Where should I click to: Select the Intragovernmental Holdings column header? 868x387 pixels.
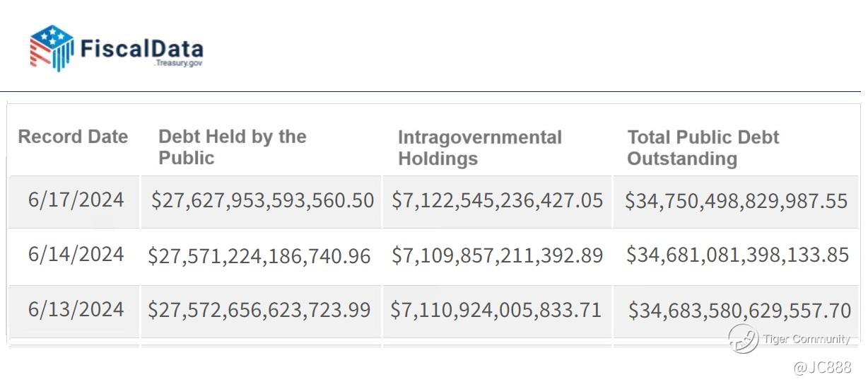pos(480,147)
